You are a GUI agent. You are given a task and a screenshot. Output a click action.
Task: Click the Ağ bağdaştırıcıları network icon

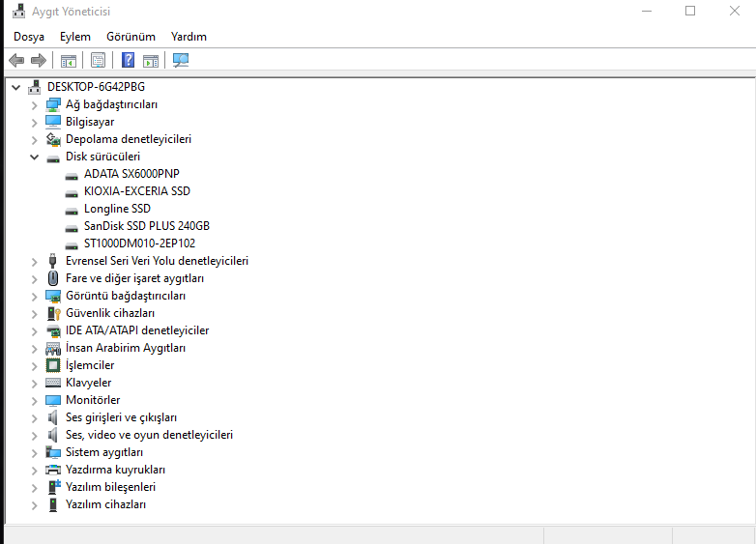tap(53, 104)
